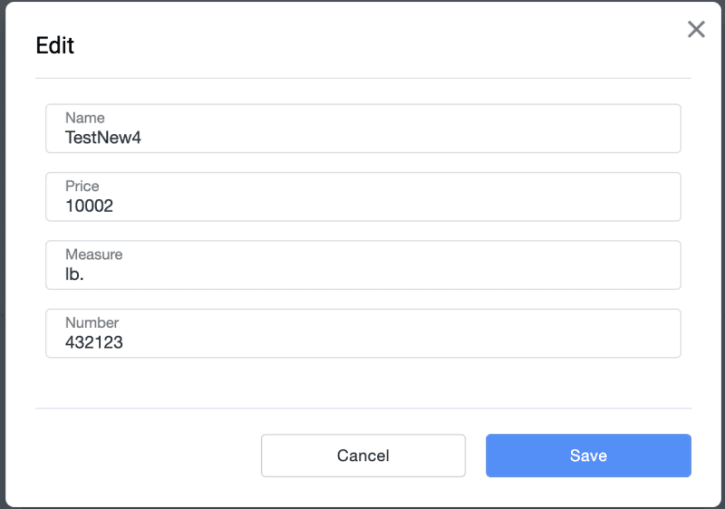The height and width of the screenshot is (509, 725).
Task: Click the TestNew4 text value
Action: [103, 138]
